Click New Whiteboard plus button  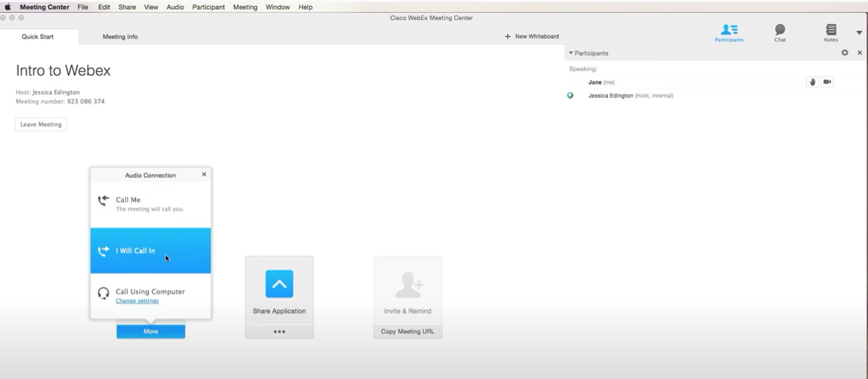point(532,36)
